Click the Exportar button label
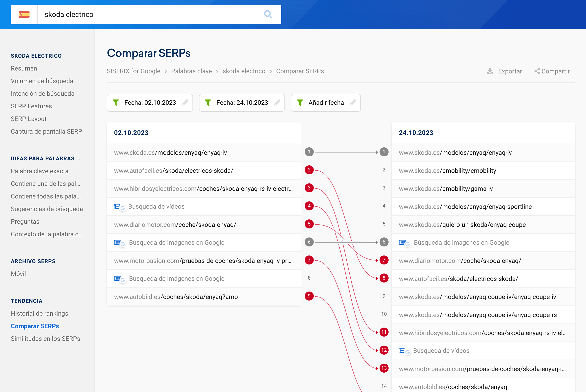The image size is (586, 392). [510, 71]
